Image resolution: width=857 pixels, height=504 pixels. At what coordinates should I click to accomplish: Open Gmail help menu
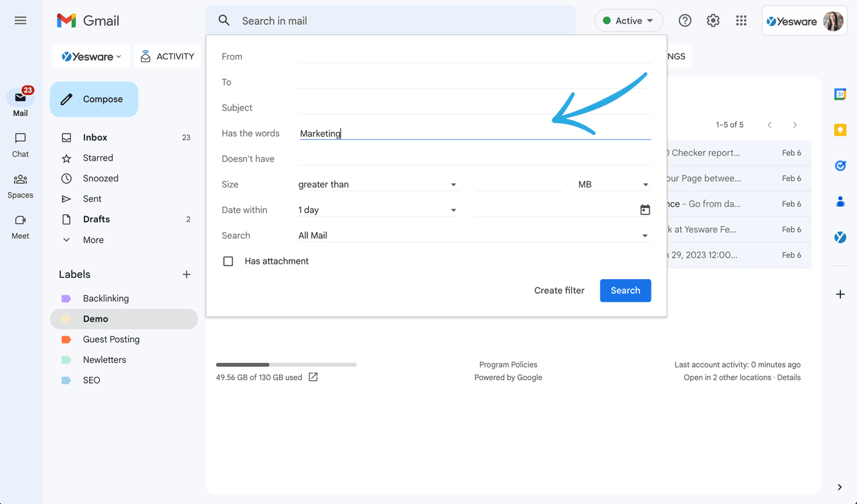(684, 21)
